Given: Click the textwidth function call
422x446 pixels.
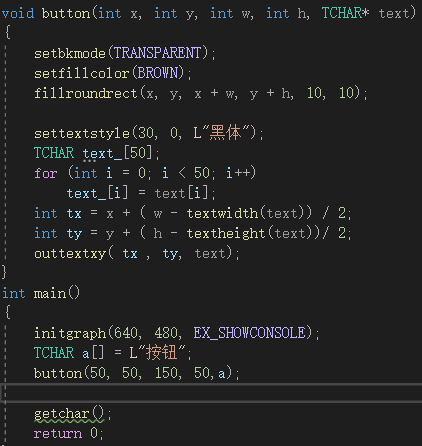Looking at the screenshot, I should tap(222, 213).
